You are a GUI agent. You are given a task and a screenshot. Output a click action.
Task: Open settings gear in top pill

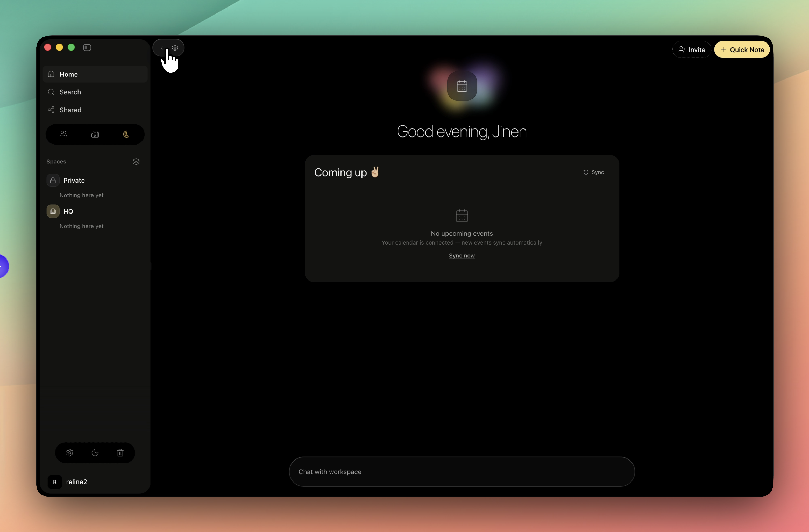(x=175, y=48)
